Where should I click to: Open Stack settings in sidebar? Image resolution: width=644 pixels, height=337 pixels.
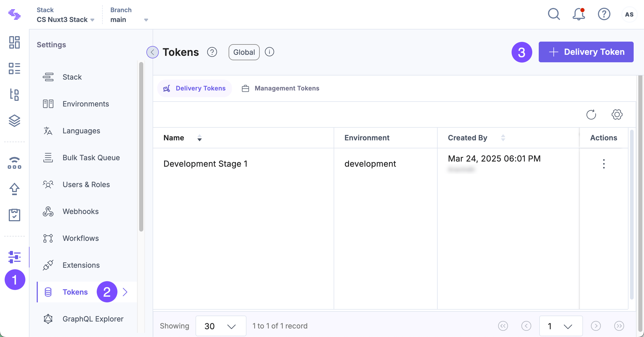(x=87, y=77)
